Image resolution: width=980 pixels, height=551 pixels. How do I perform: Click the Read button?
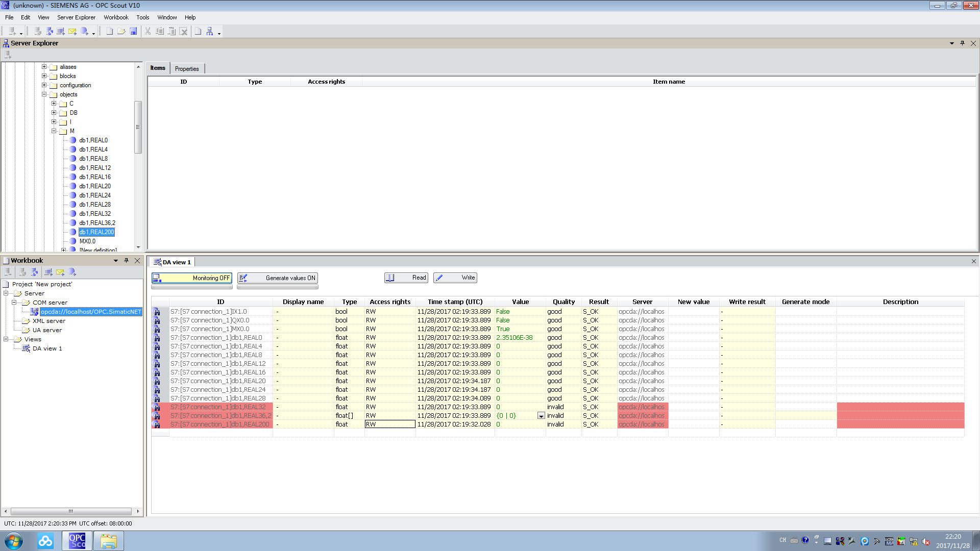tap(406, 278)
